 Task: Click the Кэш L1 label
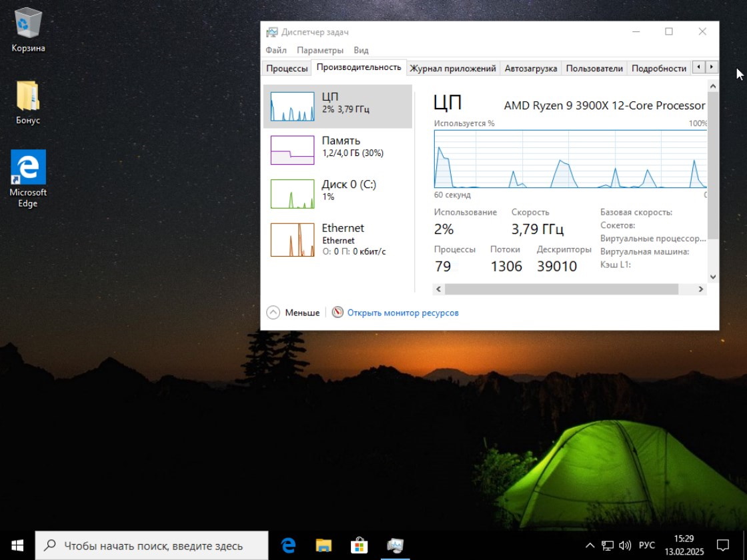point(616,264)
